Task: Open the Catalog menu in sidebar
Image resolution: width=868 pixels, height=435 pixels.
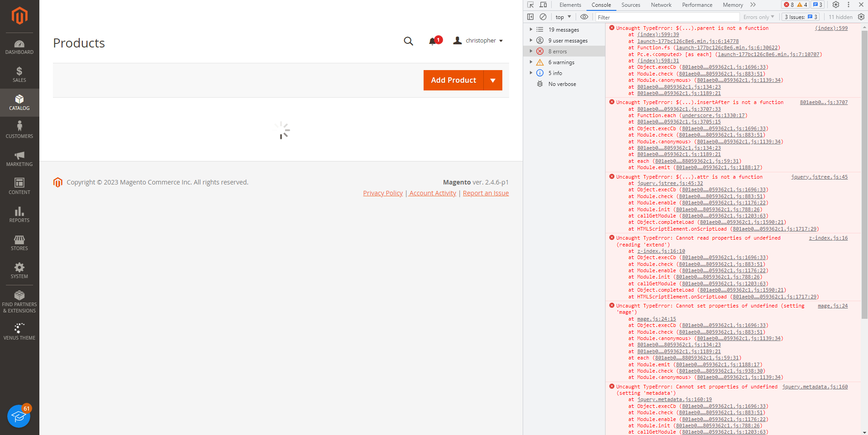Action: tap(19, 103)
